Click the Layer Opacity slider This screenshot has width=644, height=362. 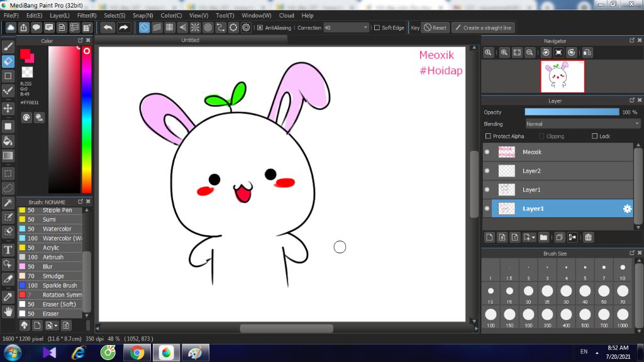point(572,112)
